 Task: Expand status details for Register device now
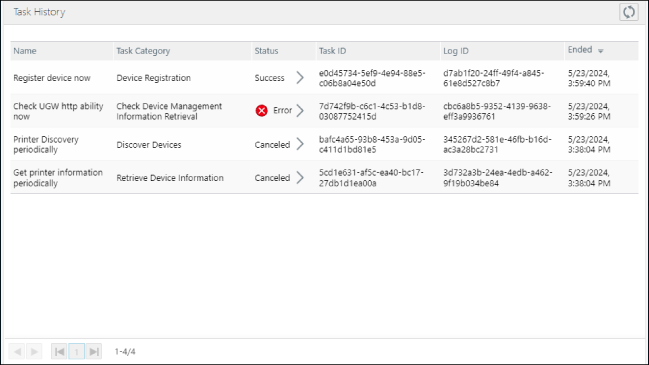[300, 77]
